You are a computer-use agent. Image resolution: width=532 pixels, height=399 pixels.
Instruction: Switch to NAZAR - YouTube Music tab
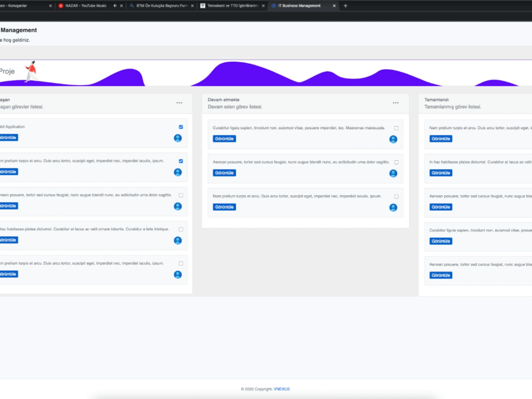pyautogui.click(x=86, y=6)
